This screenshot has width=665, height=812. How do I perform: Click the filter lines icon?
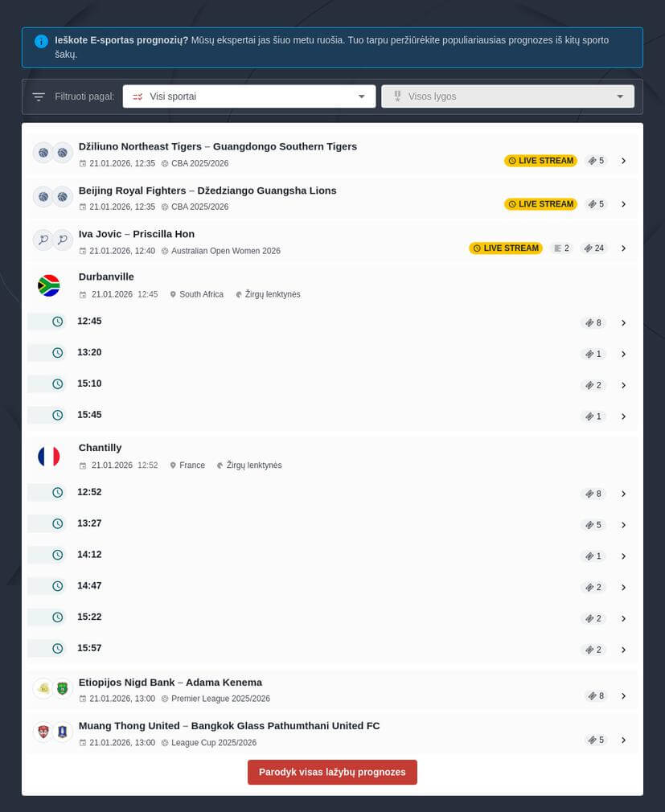tap(39, 96)
